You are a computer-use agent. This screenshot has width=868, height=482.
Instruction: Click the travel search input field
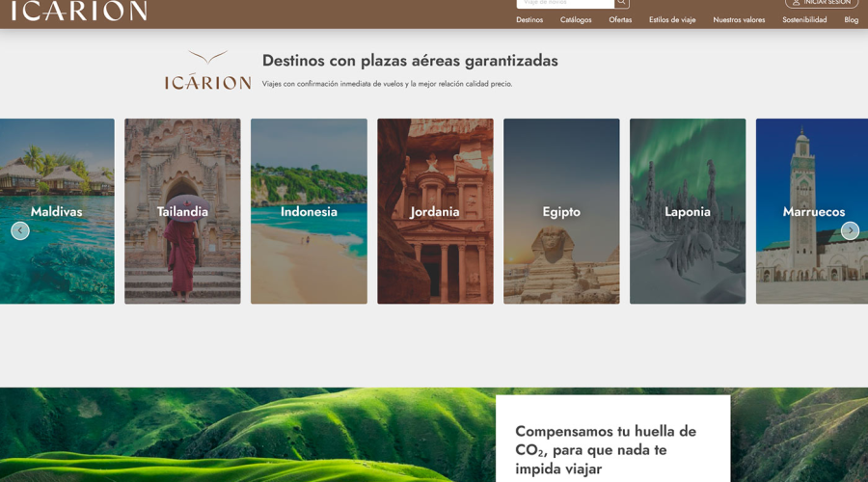[x=565, y=3]
